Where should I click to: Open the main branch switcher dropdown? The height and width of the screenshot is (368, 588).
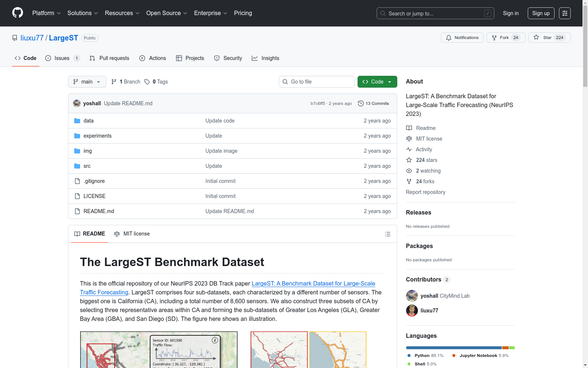coord(87,82)
